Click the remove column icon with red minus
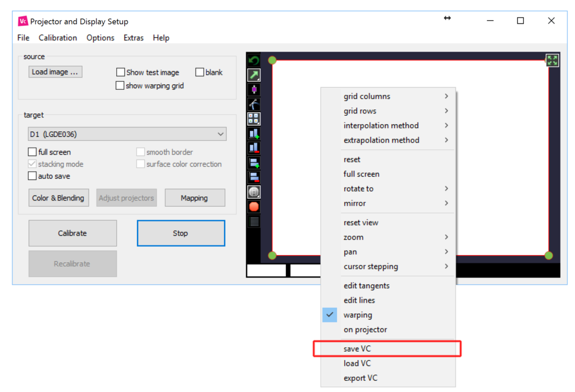 (254, 148)
